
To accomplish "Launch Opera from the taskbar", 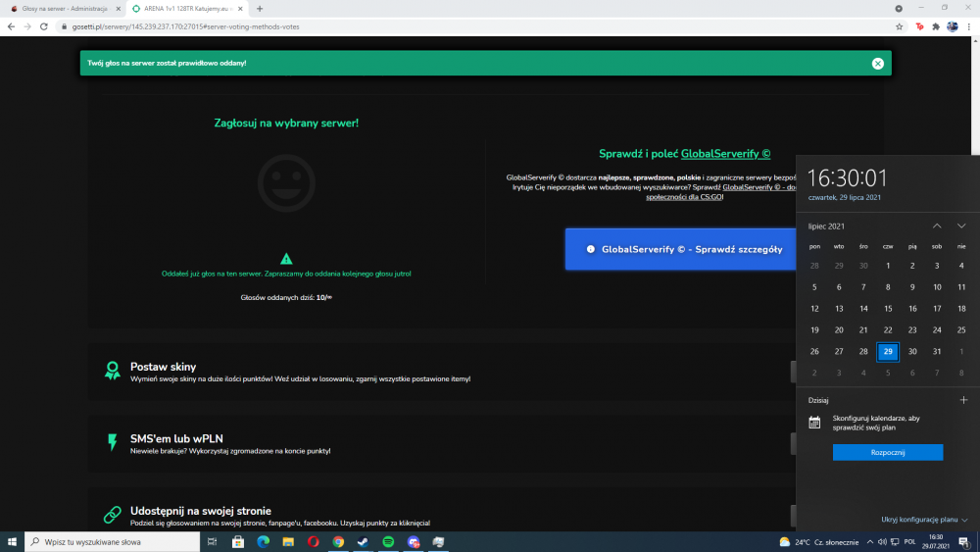I will click(314, 541).
